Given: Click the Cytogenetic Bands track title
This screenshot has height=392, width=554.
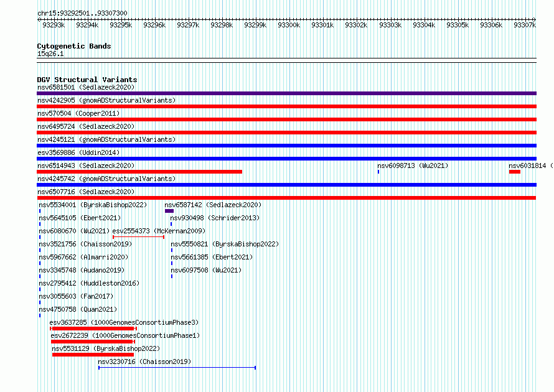Looking at the screenshot, I should click(74, 46).
